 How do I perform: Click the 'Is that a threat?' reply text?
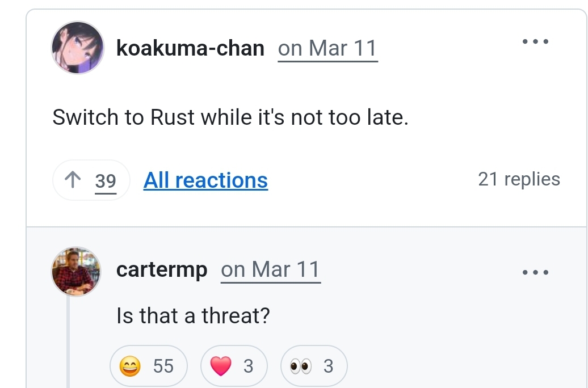click(x=193, y=315)
